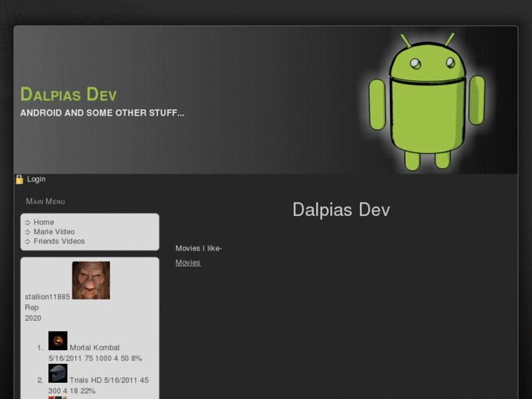Follow the Movies link
This screenshot has width=532, height=399.
point(188,263)
